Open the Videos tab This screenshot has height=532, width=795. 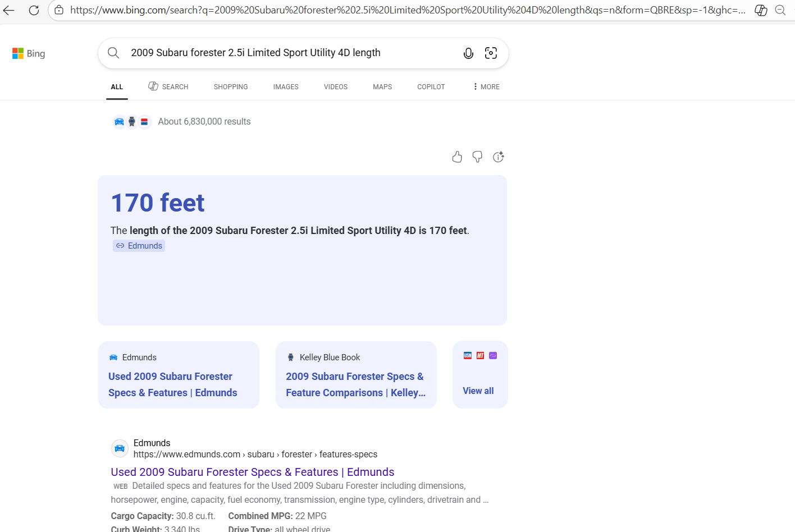click(x=336, y=87)
